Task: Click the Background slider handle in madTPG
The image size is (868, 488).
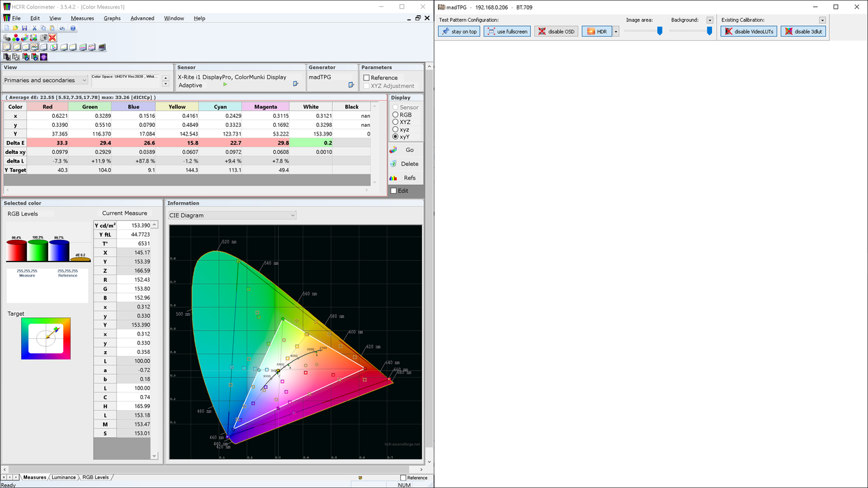Action: tap(709, 30)
